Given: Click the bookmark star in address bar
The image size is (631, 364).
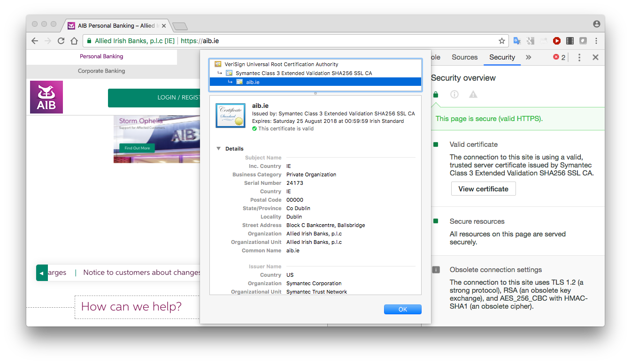Looking at the screenshot, I should 501,41.
